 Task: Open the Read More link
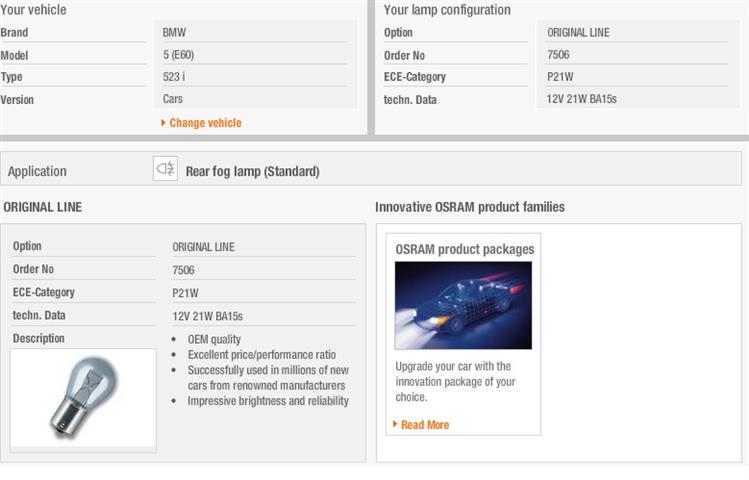[425, 425]
